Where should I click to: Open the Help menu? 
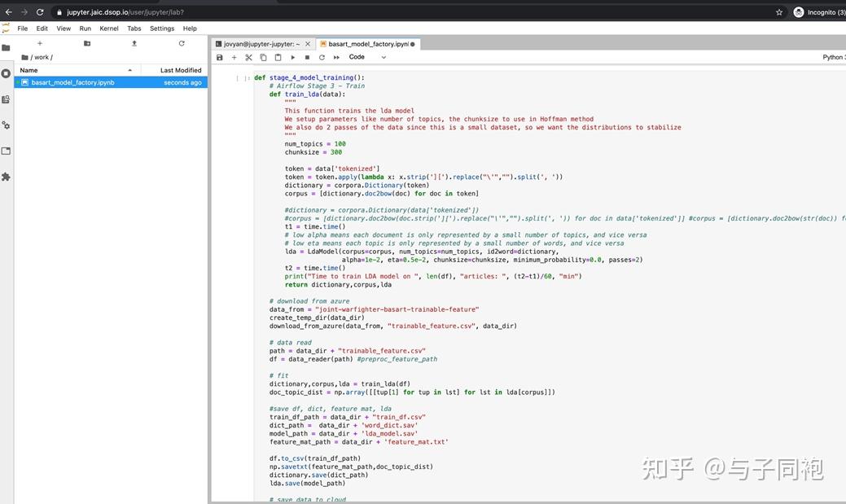pyautogui.click(x=190, y=28)
